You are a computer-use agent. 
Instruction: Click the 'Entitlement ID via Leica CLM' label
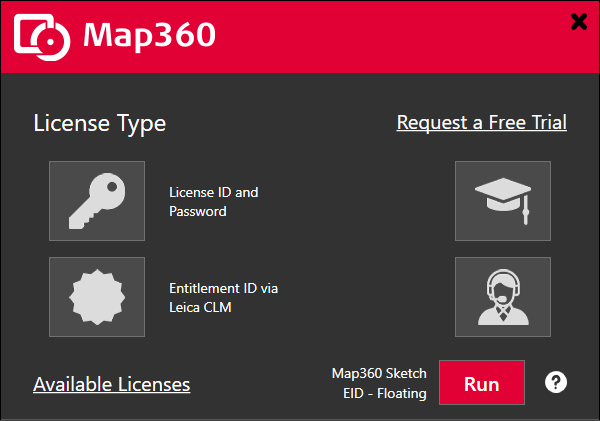coord(223,298)
